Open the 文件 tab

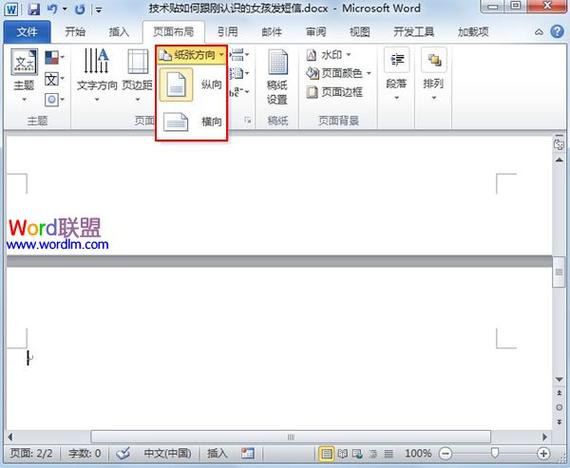[x=27, y=32]
